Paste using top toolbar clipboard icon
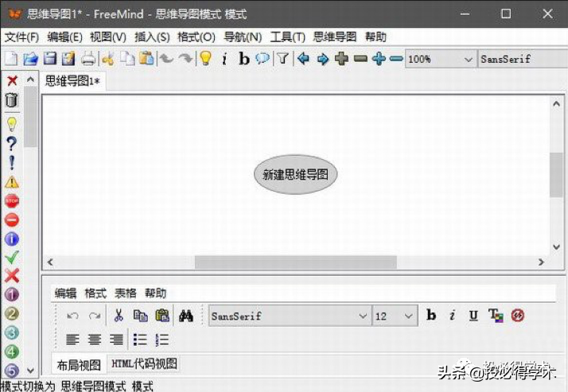The image size is (568, 392). (146, 58)
